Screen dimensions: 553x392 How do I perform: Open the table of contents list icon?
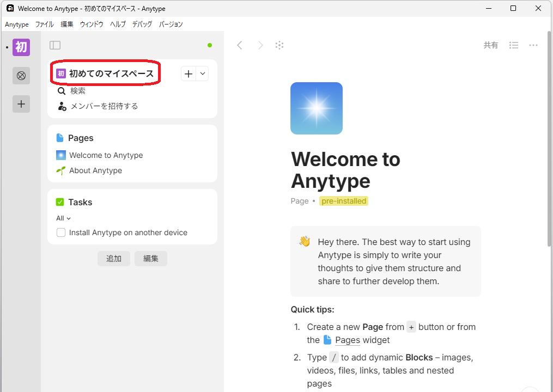pos(513,45)
